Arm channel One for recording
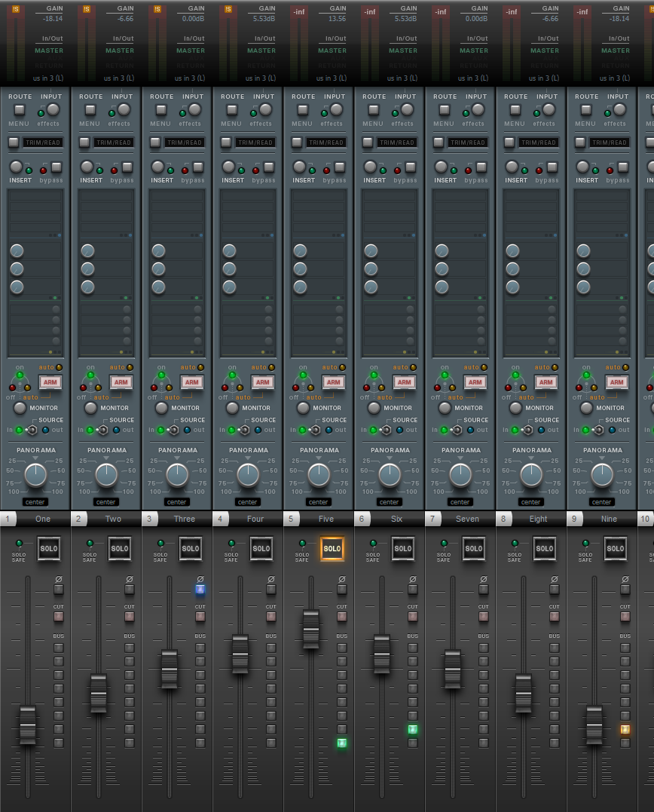 (x=50, y=382)
